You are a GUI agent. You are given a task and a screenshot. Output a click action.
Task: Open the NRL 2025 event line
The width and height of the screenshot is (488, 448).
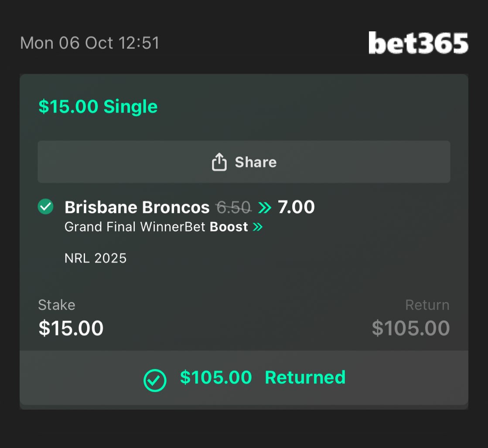96,258
